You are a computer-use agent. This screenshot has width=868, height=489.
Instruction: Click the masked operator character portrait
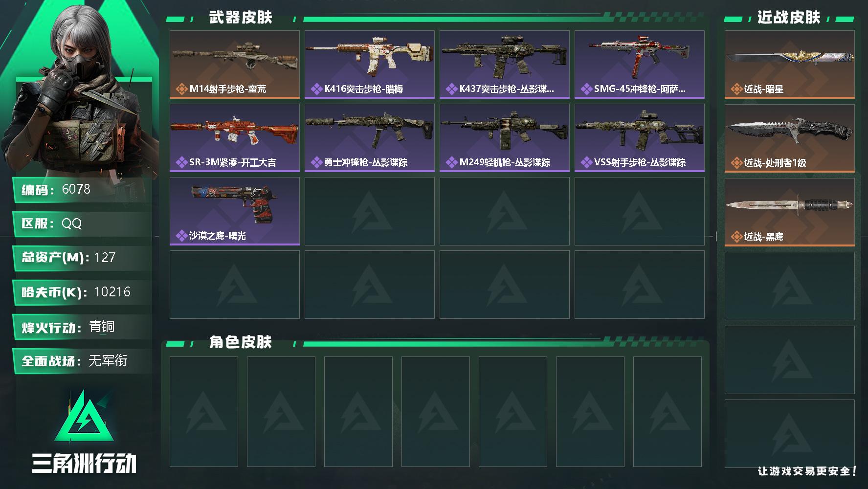(x=81, y=88)
